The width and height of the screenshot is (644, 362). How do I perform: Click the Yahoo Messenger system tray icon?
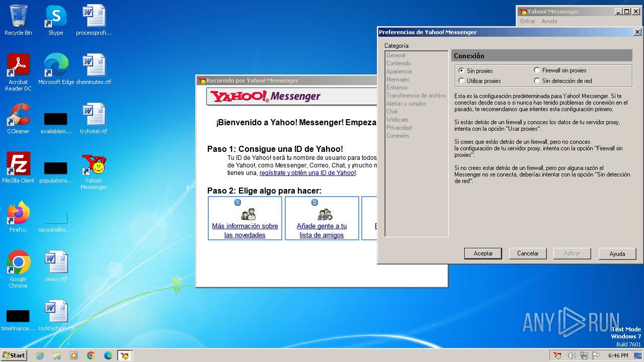557,355
